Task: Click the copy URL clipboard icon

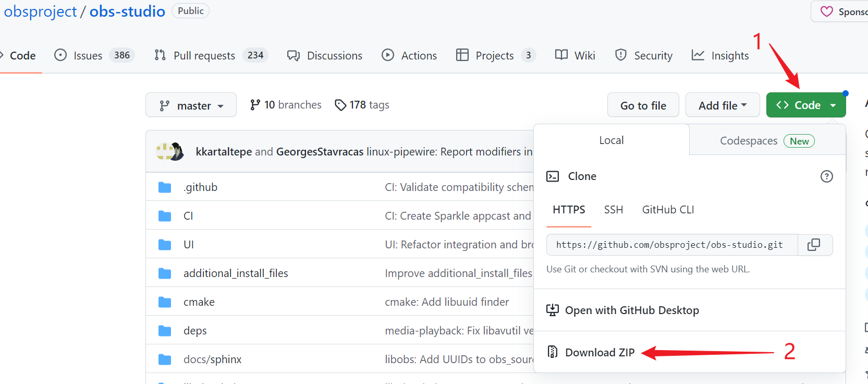Action: 813,245
